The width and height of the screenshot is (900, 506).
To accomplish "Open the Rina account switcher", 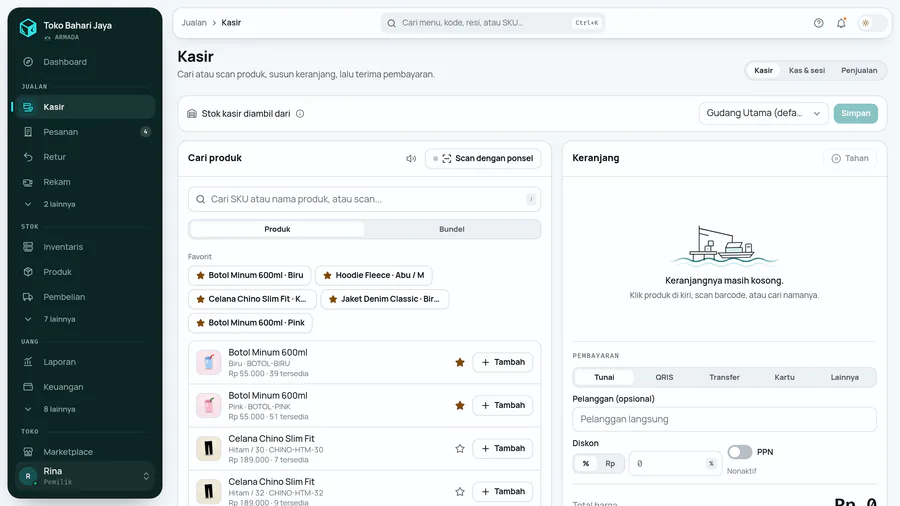I will (85, 476).
